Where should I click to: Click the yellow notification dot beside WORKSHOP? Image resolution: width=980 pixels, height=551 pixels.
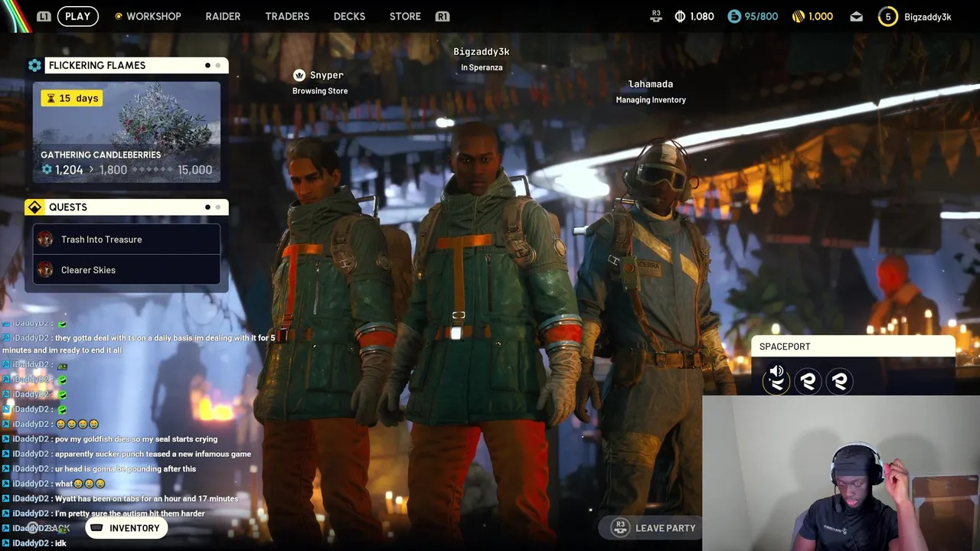118,16
